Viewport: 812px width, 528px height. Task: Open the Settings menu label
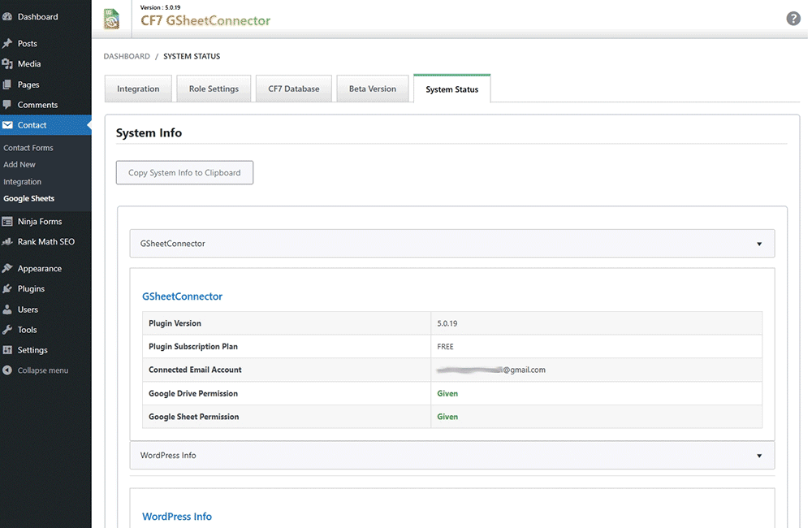pos(32,350)
